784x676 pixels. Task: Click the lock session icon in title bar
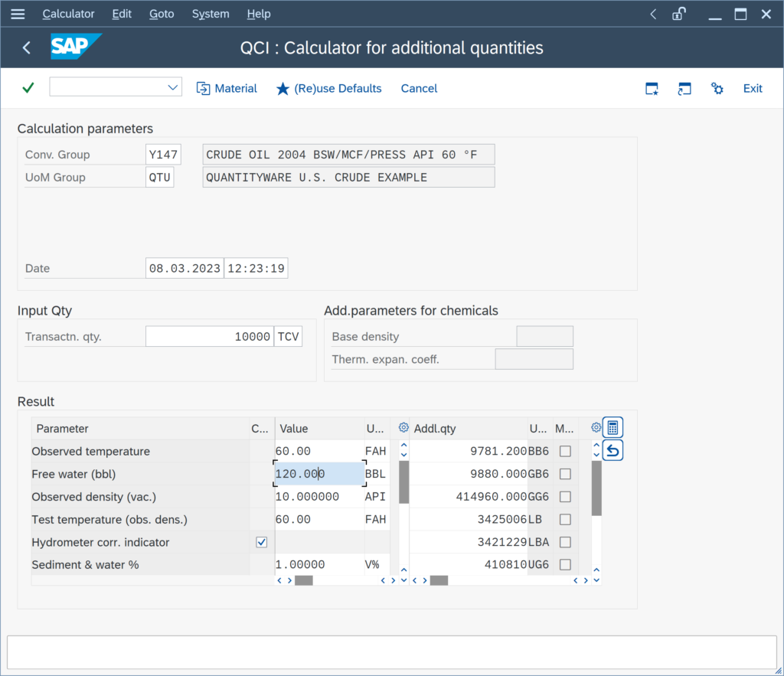coord(678,14)
